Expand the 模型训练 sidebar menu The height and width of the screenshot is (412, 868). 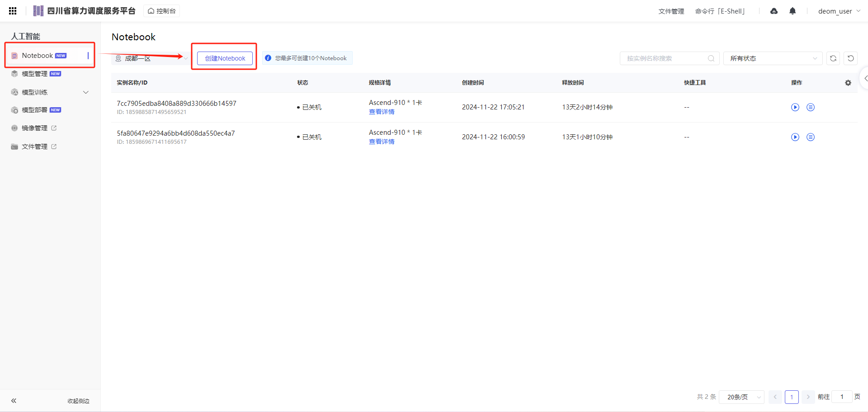tap(50, 92)
